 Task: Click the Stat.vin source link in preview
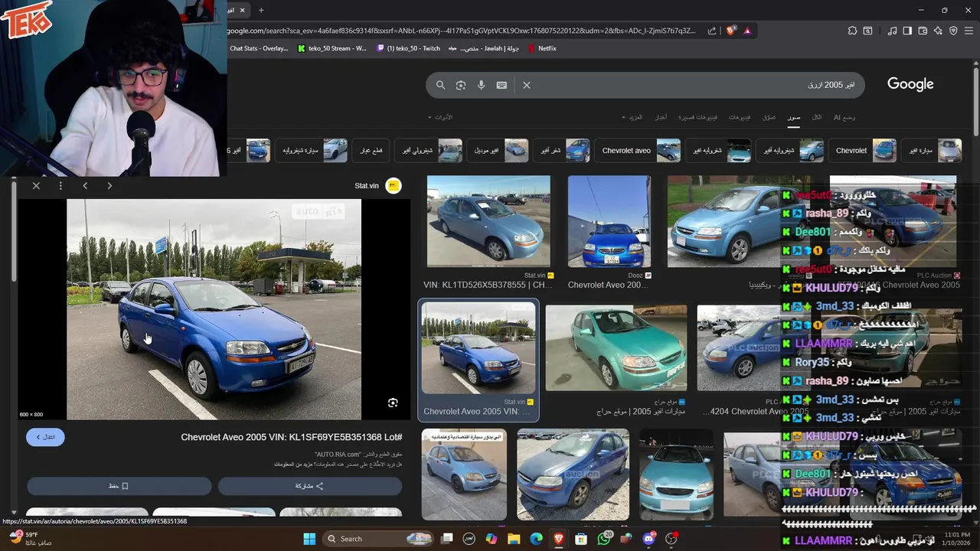point(377,186)
